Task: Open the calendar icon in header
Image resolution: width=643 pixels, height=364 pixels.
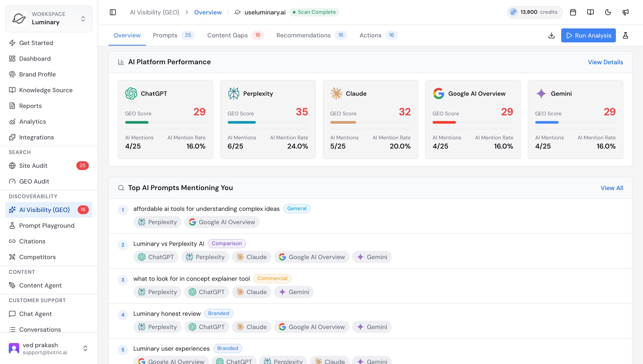Action: pos(573,12)
